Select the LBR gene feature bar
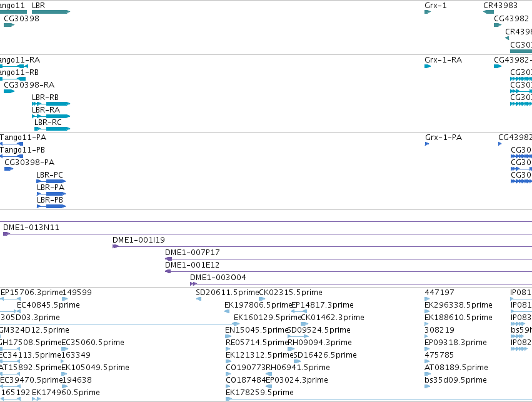The width and height of the screenshot is (532, 402). [x=51, y=12]
